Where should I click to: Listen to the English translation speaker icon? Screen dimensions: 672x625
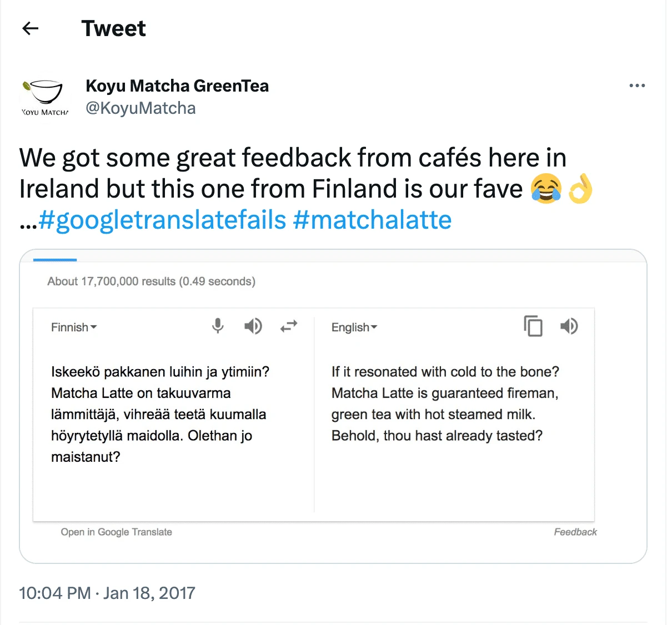(569, 326)
